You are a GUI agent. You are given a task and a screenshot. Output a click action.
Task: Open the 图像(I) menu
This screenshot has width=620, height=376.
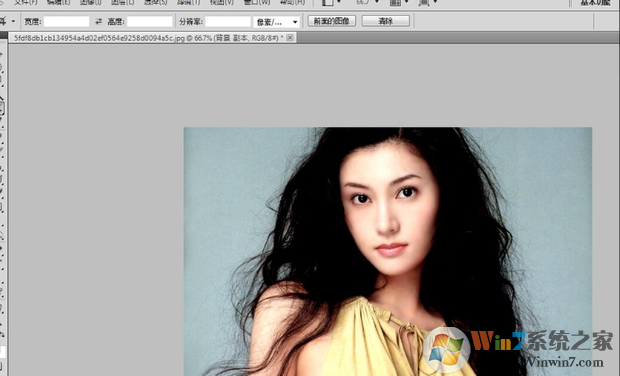click(x=91, y=2)
